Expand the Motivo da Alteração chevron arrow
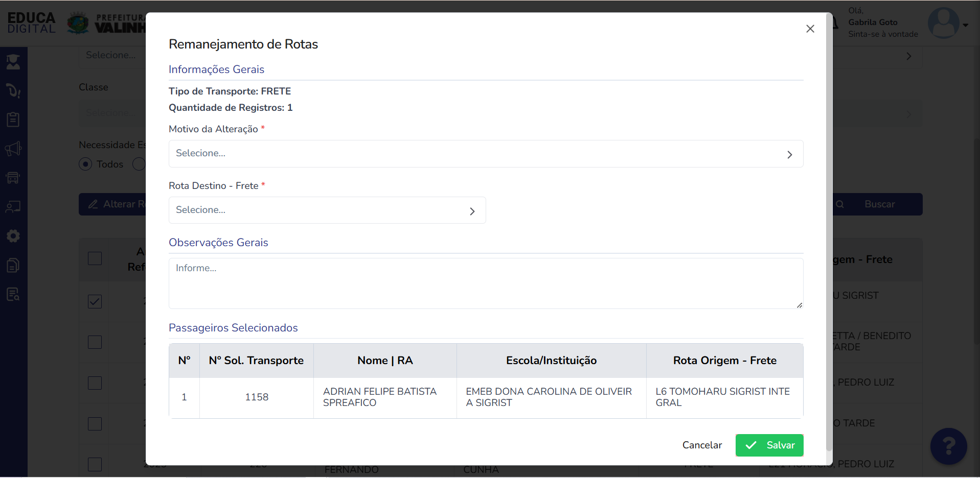 [x=789, y=154]
